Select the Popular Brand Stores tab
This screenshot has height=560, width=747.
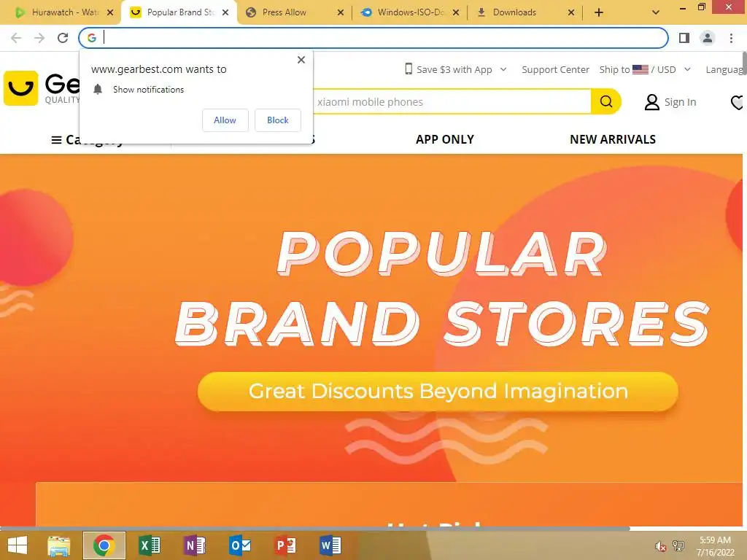pos(179,12)
